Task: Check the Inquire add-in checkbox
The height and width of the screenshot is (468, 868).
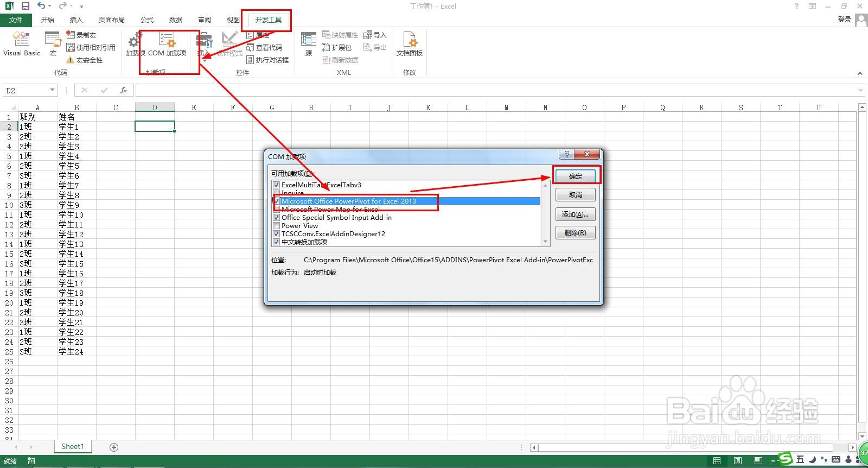Action: [x=277, y=193]
